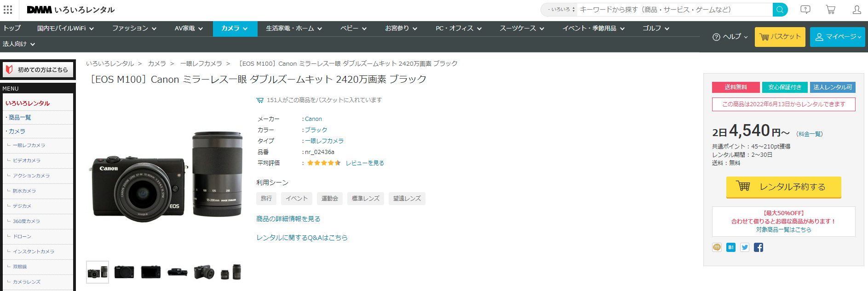Click the ブラック color link
Viewport: 868px width, 291px height.
pos(316,130)
